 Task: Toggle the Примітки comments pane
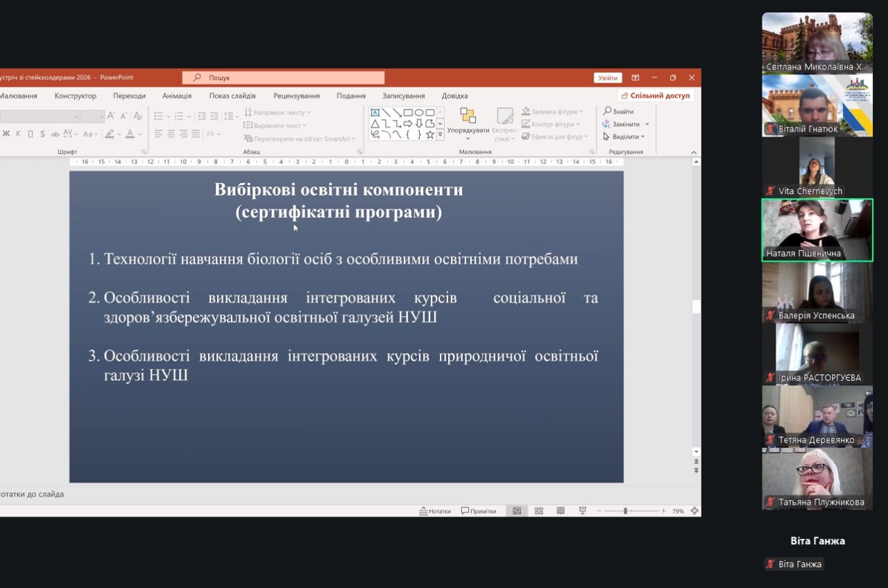[x=479, y=511]
